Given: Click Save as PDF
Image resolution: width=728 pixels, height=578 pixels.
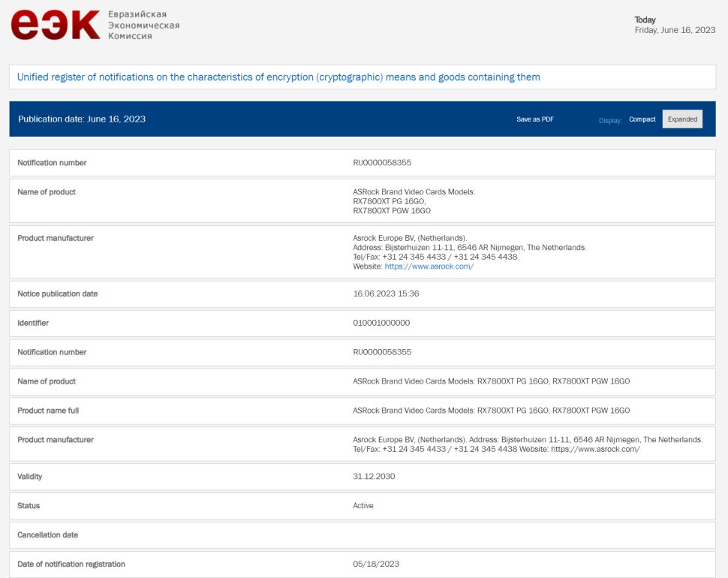Looking at the screenshot, I should tap(535, 119).
